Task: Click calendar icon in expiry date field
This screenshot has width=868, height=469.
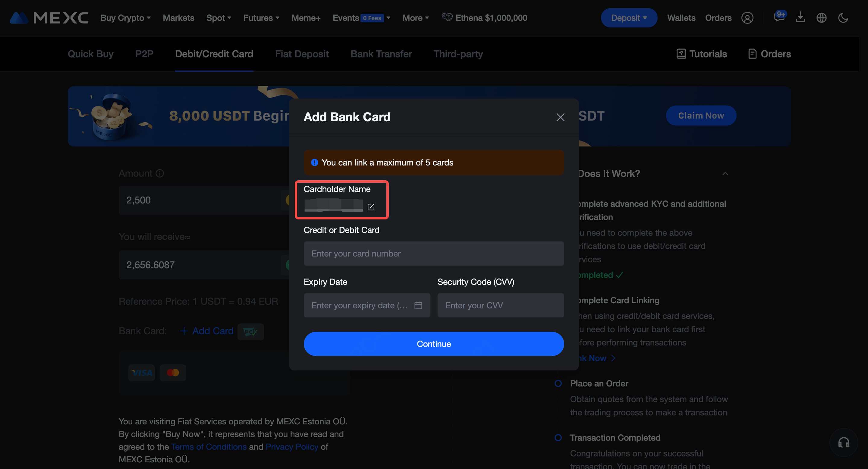Action: (x=418, y=305)
